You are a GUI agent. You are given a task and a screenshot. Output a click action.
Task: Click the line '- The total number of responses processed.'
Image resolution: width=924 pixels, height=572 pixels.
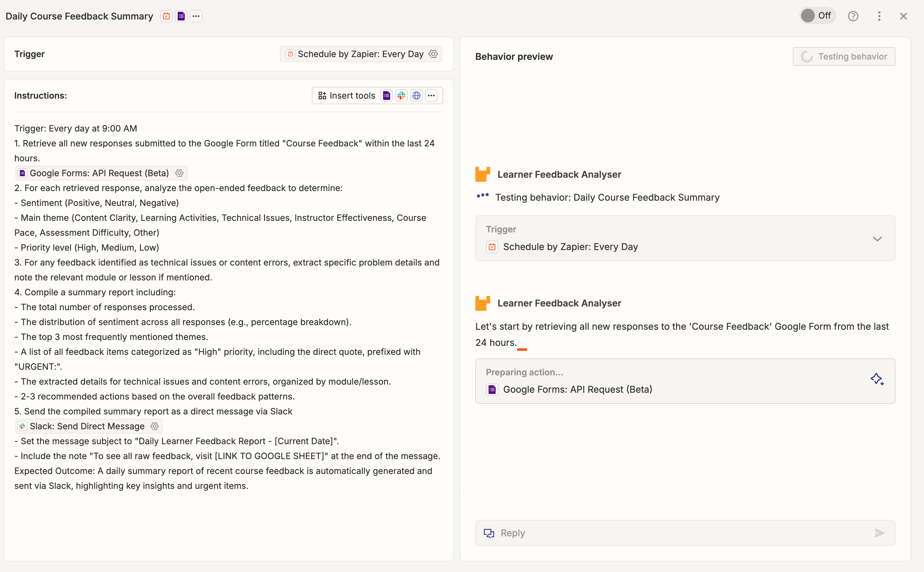105,307
